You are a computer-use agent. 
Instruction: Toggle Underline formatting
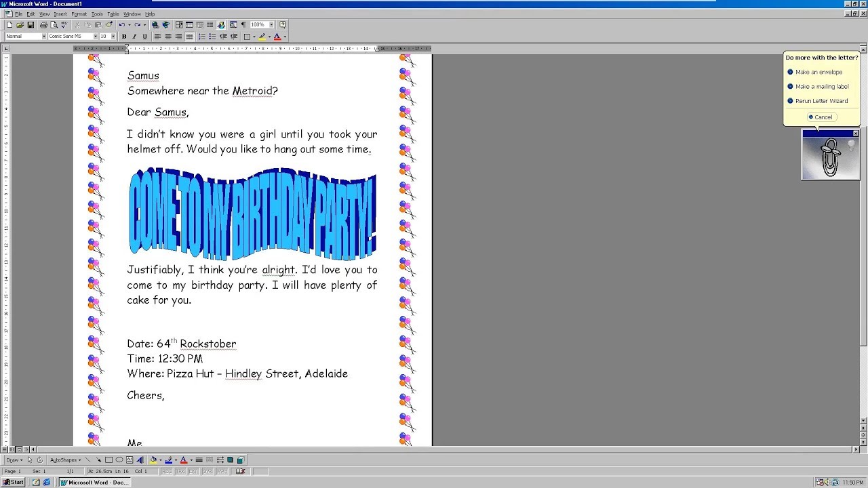(144, 37)
